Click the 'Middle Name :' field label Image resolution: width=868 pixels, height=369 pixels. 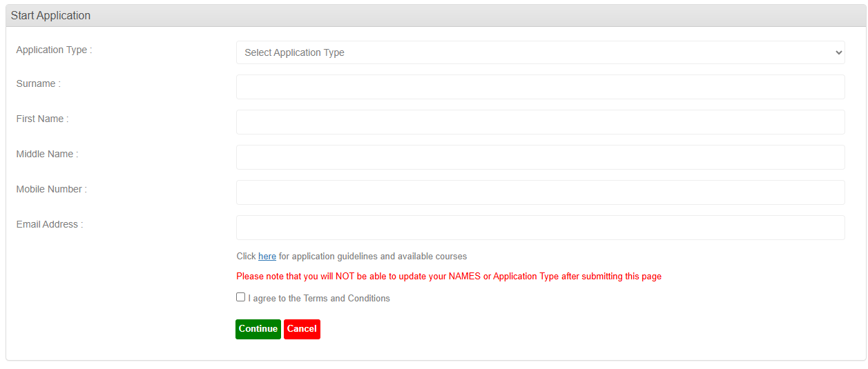(x=47, y=154)
